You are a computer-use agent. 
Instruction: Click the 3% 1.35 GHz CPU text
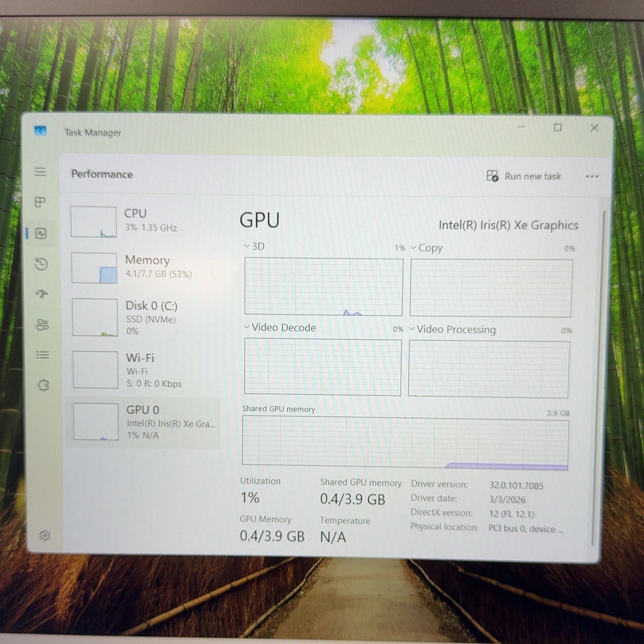coord(151,228)
